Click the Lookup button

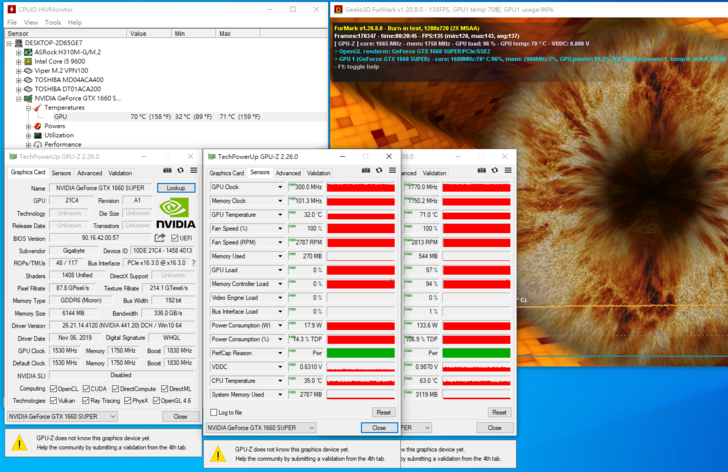pyautogui.click(x=176, y=188)
